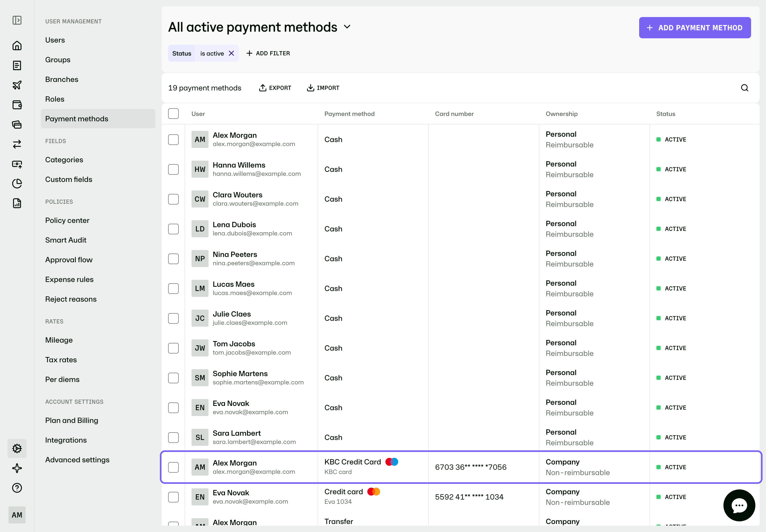Viewport: 766px width, 532px height.
Task: Check the Lena Dubois row checkbox
Action: pos(173,229)
